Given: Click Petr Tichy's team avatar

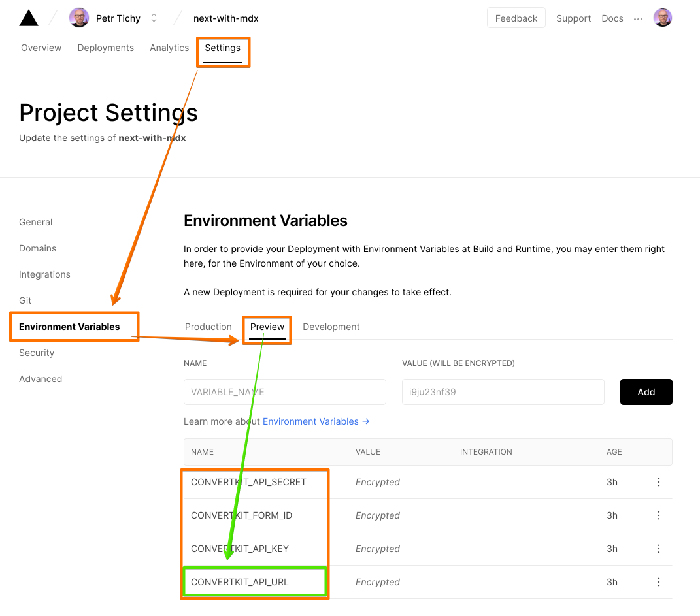Looking at the screenshot, I should pyautogui.click(x=79, y=18).
